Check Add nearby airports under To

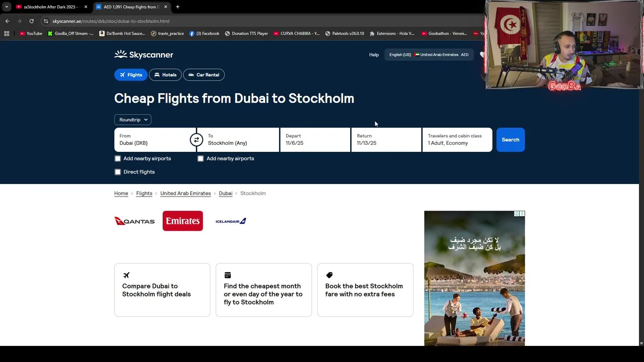tap(201, 158)
